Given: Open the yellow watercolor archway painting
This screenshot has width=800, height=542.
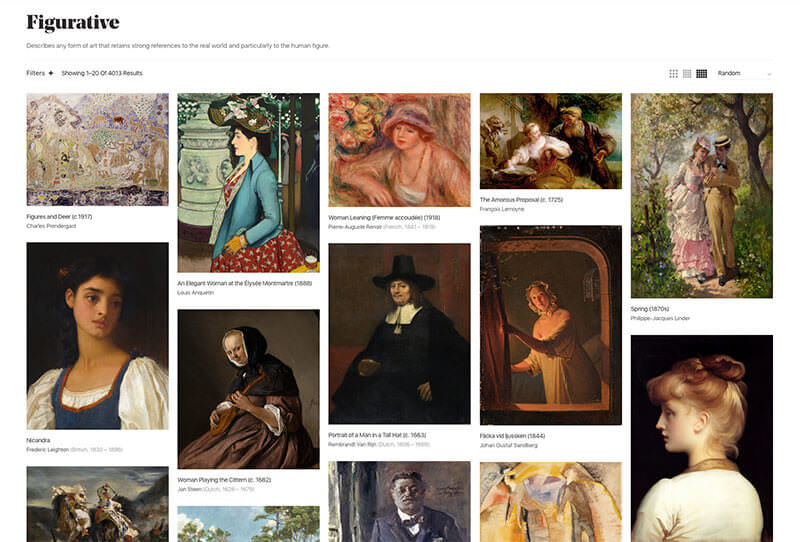Looking at the screenshot, I should [x=551, y=502].
